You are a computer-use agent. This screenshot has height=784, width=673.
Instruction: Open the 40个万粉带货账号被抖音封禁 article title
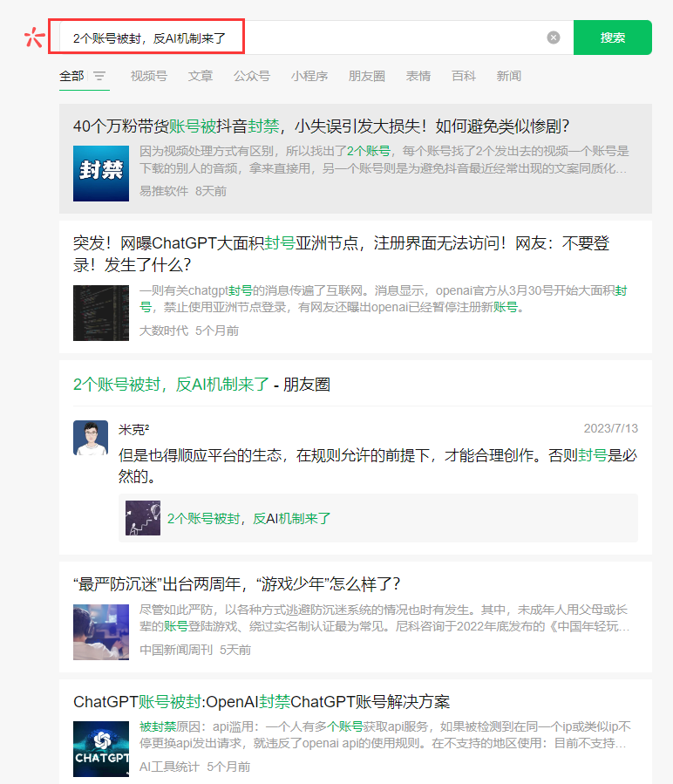pyautogui.click(x=321, y=126)
